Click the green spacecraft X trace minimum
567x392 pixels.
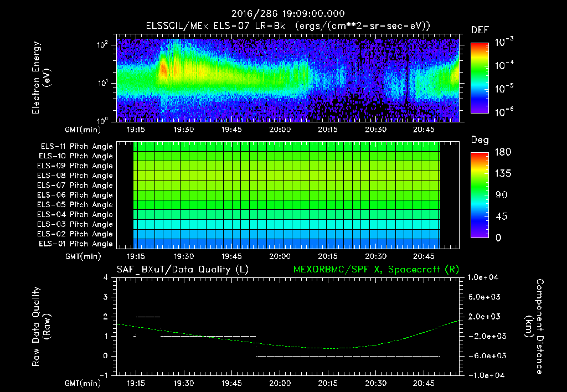pos(333,348)
